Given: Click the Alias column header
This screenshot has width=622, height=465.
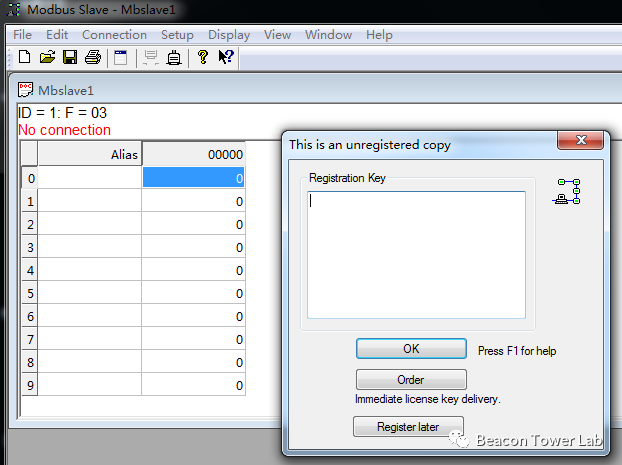Looking at the screenshot, I should [90, 154].
